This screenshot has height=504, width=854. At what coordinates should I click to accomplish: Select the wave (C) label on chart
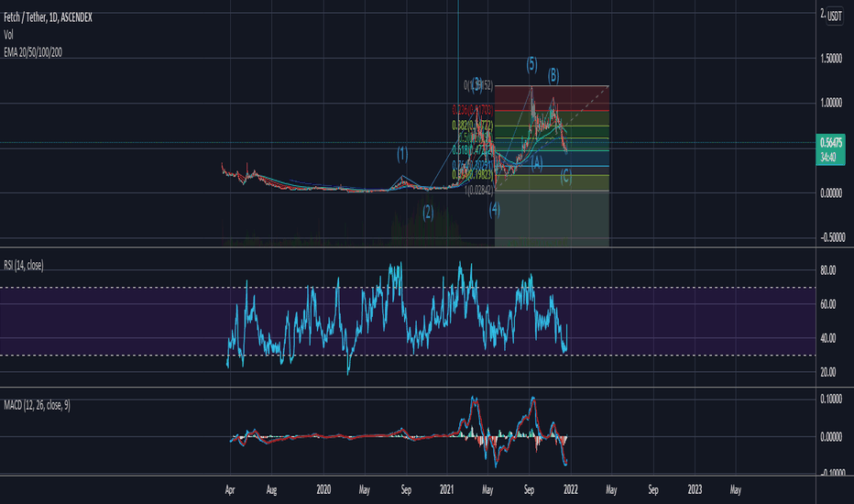566,177
